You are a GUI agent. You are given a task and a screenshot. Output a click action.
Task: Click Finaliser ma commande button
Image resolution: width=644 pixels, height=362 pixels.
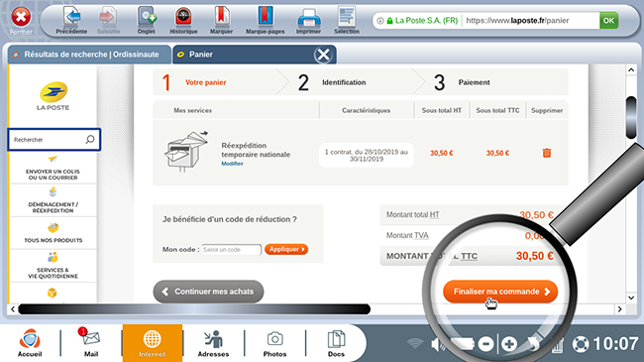tap(500, 292)
